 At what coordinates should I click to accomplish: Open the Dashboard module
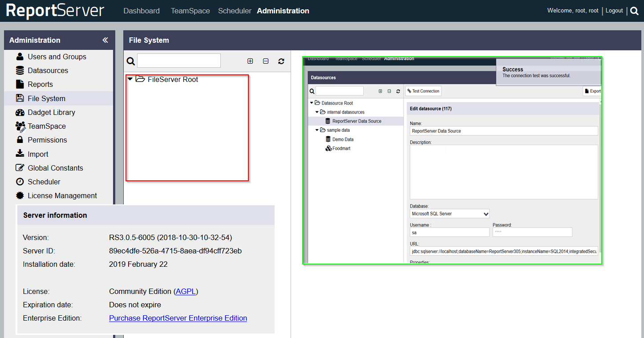click(142, 11)
